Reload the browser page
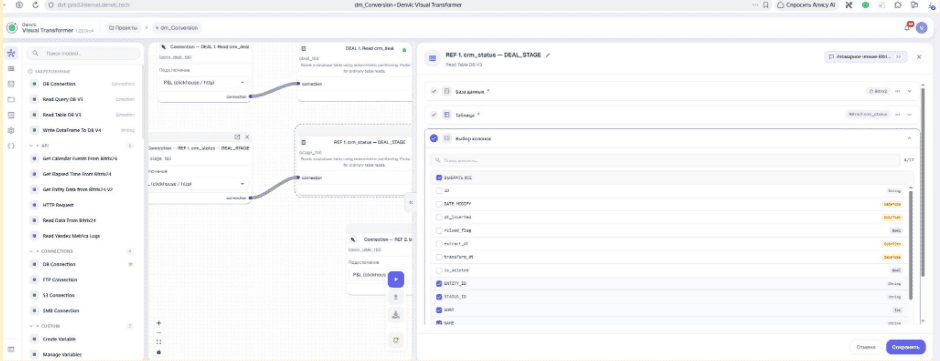 point(36,5)
